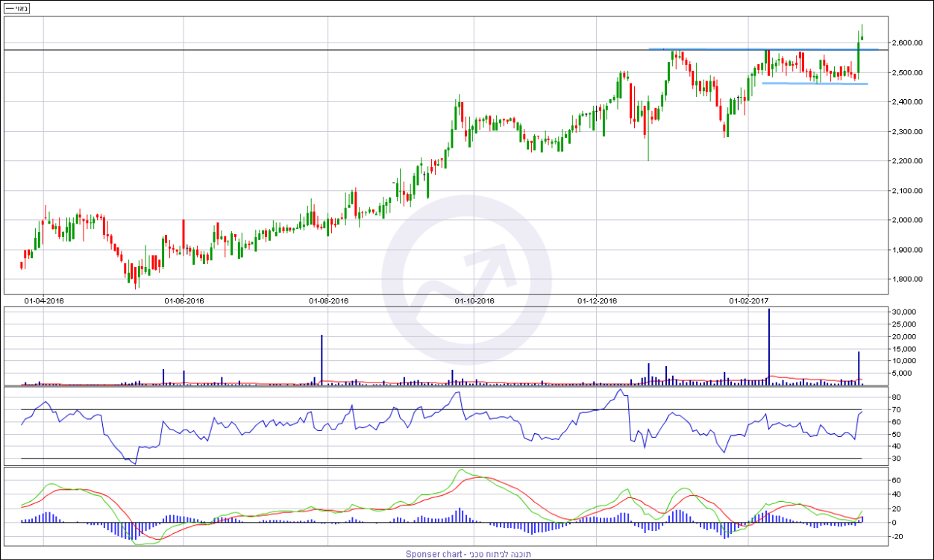Click the 2,600.00 price axis label

(908, 43)
